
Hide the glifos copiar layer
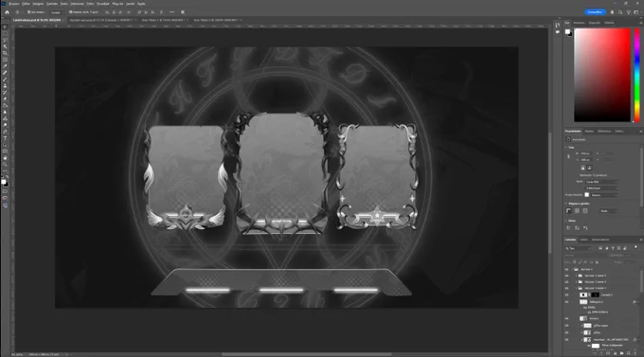coord(566,326)
